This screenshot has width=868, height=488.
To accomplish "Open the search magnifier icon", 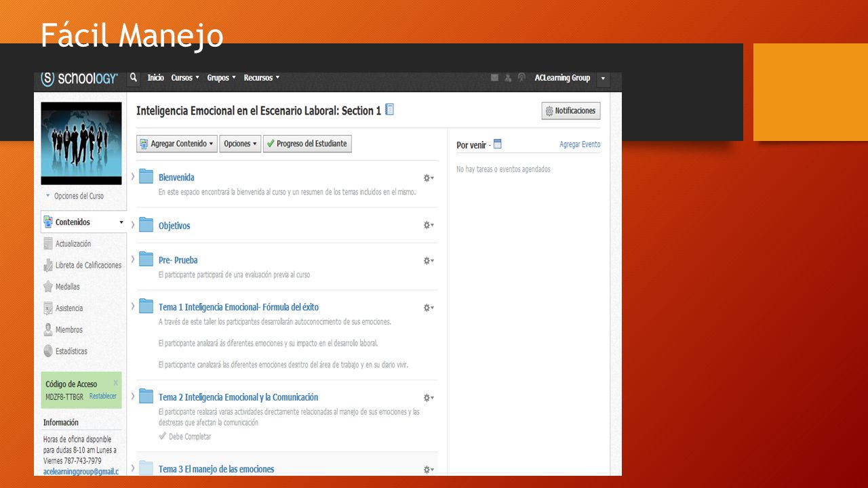I will pyautogui.click(x=134, y=78).
